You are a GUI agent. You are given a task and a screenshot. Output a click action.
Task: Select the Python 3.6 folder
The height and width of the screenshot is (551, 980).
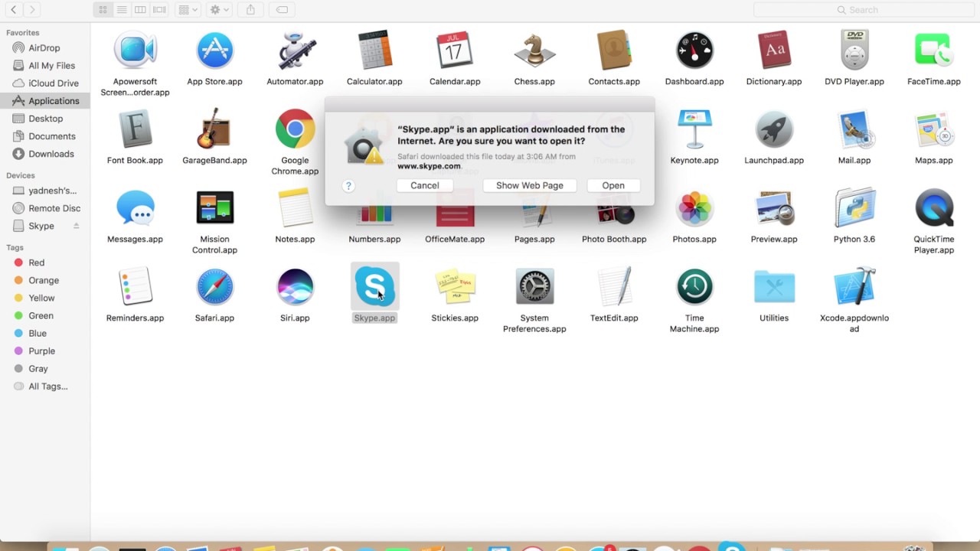click(854, 208)
